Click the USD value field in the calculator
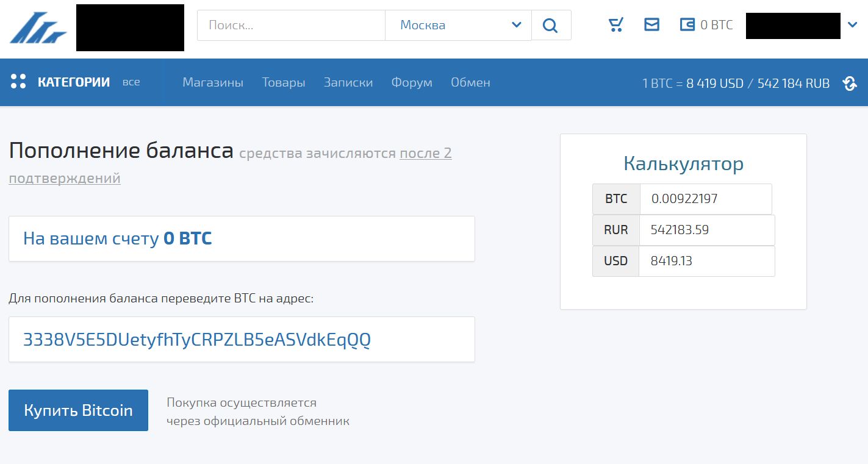 (x=706, y=261)
